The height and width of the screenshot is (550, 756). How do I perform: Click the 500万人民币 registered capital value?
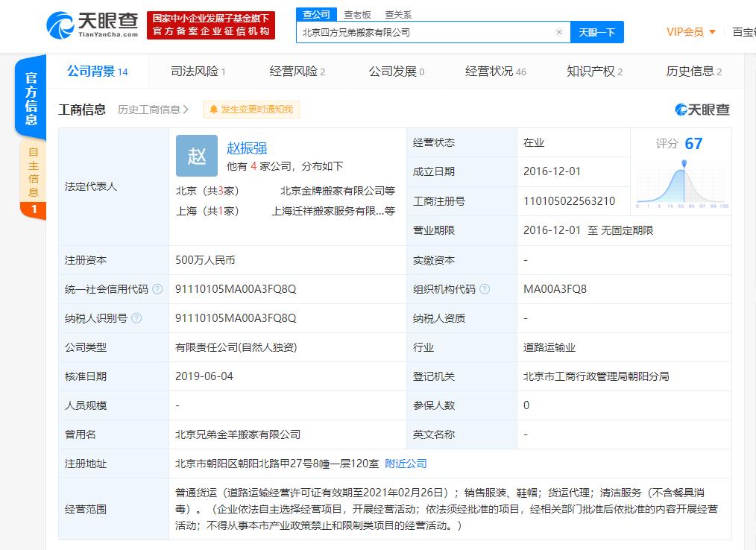pos(205,260)
